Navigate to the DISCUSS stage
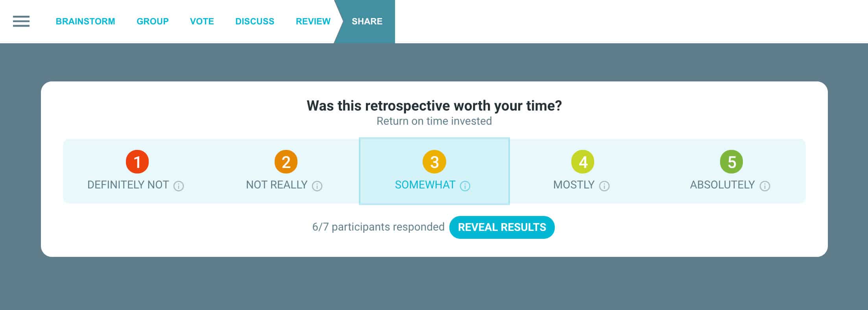Screen dimensions: 868x310 pyautogui.click(x=255, y=21)
